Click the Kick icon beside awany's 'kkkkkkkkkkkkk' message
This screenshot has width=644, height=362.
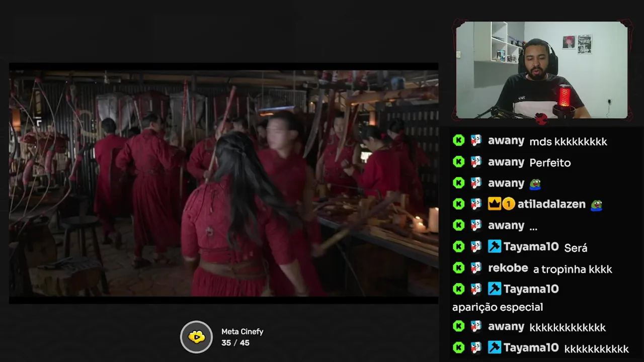coord(458,326)
